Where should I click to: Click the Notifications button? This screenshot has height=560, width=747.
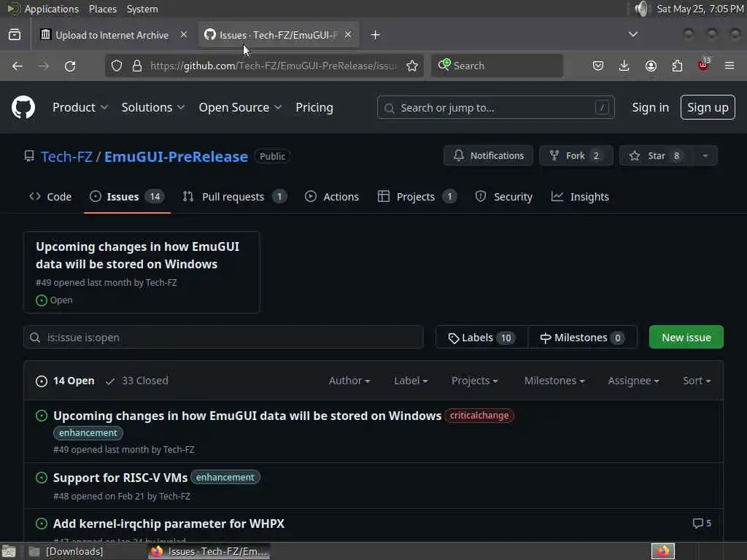[488, 156]
